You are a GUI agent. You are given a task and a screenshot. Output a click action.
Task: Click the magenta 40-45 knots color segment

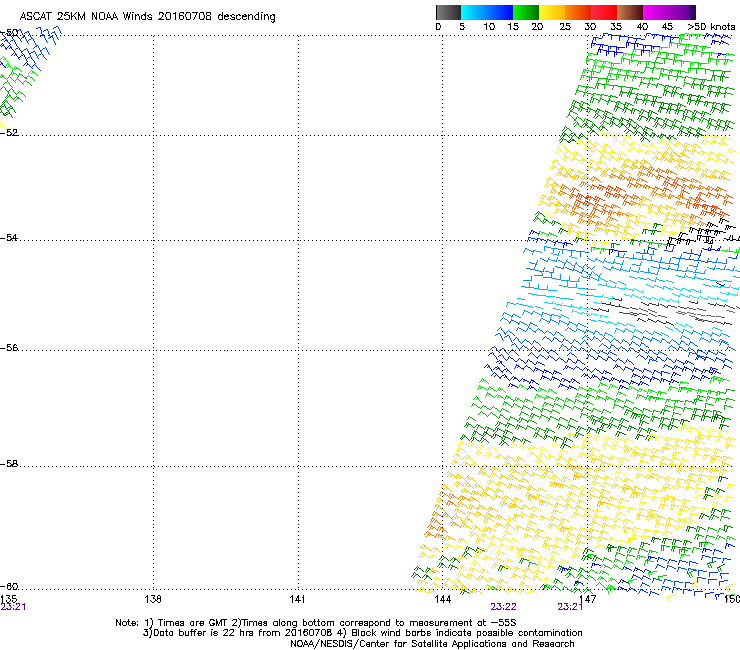point(656,12)
